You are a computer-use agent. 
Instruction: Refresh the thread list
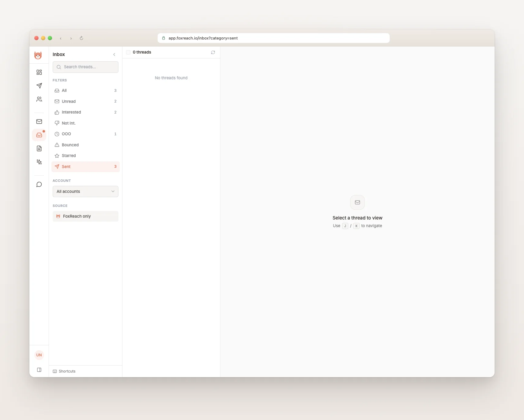(x=213, y=52)
